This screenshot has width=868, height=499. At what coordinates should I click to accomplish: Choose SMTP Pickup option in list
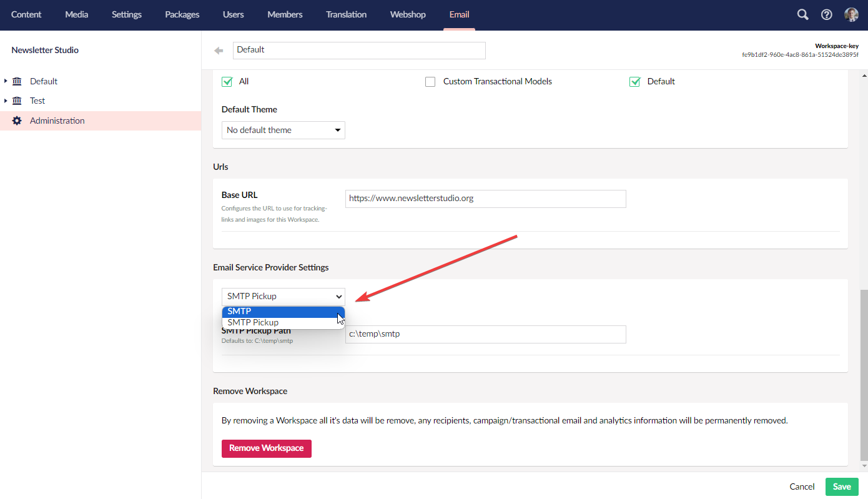coord(284,322)
